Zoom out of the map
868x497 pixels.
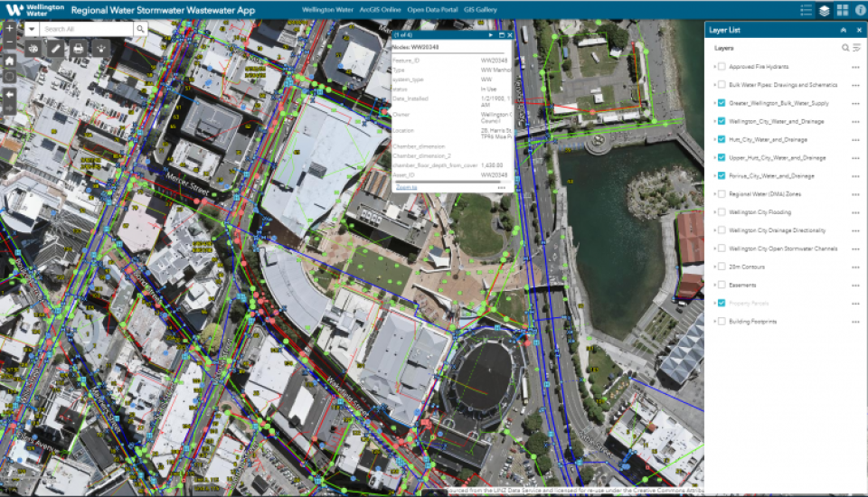[x=9, y=42]
